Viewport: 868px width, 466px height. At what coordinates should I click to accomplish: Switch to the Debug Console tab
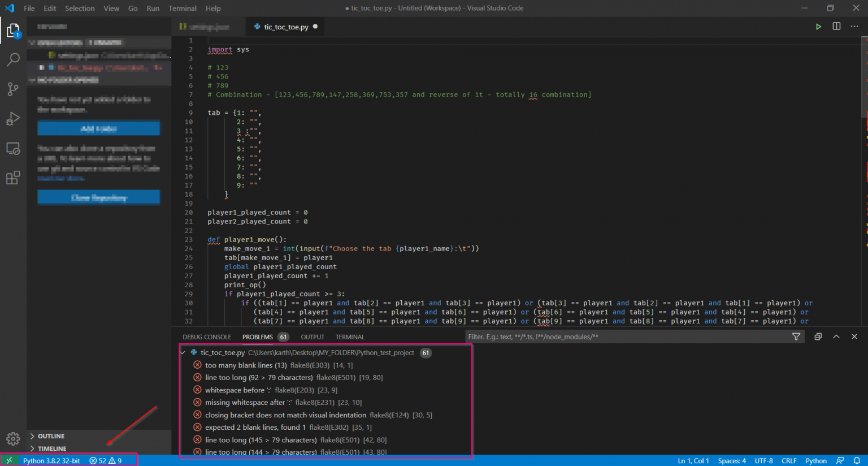[x=207, y=337]
